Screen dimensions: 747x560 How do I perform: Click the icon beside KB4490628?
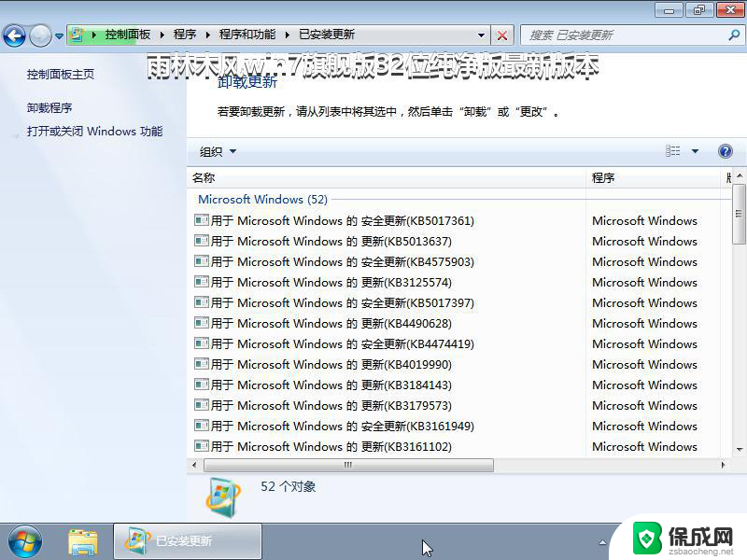[202, 322]
